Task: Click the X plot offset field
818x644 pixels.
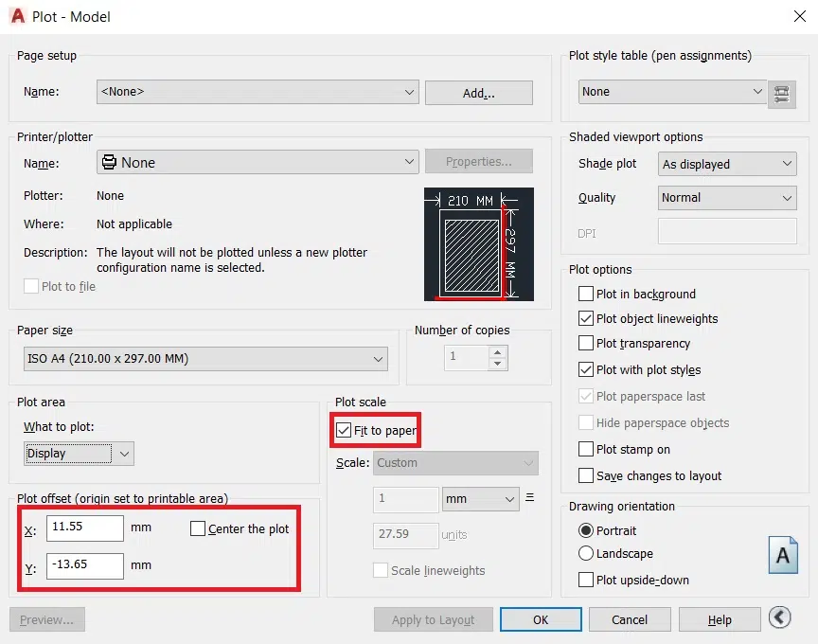Action: [x=85, y=528]
